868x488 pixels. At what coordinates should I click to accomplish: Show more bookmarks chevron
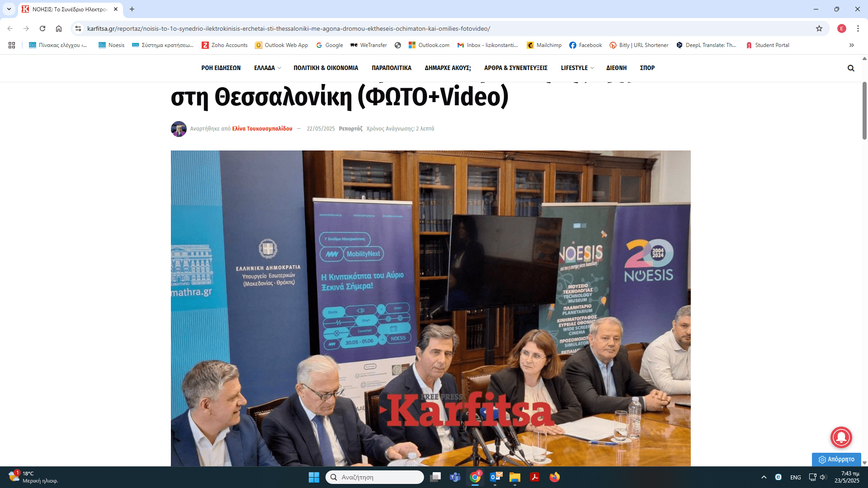[x=851, y=45]
